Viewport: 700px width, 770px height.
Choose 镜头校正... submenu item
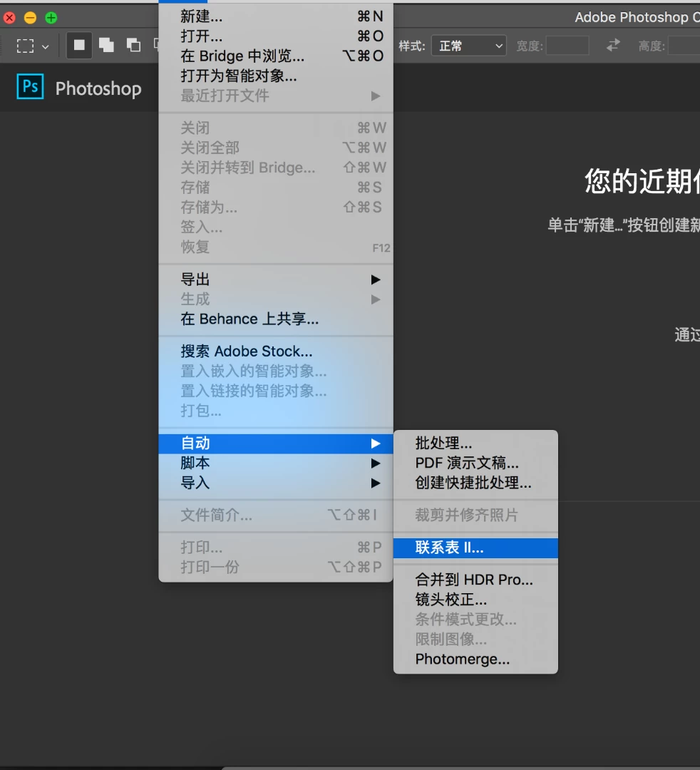pyautogui.click(x=475, y=600)
